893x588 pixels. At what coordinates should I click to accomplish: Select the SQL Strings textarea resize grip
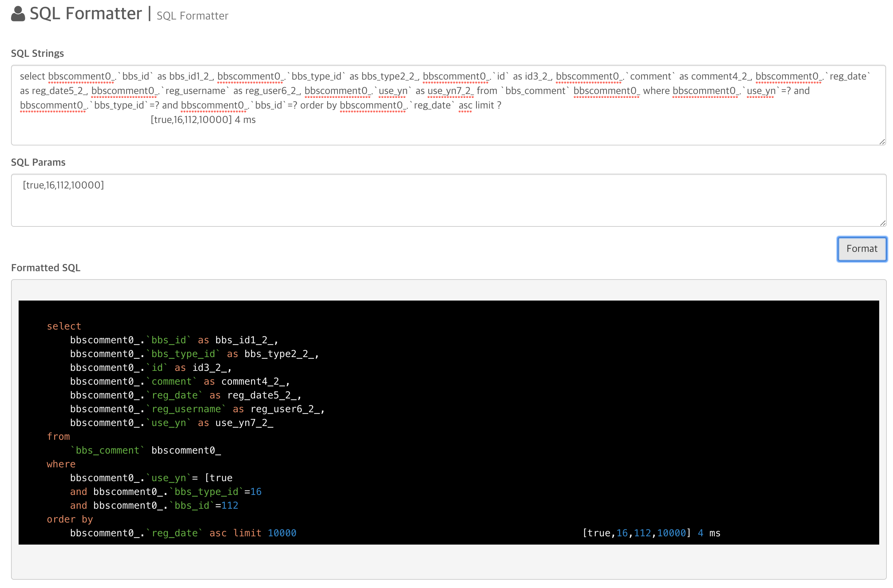883,142
